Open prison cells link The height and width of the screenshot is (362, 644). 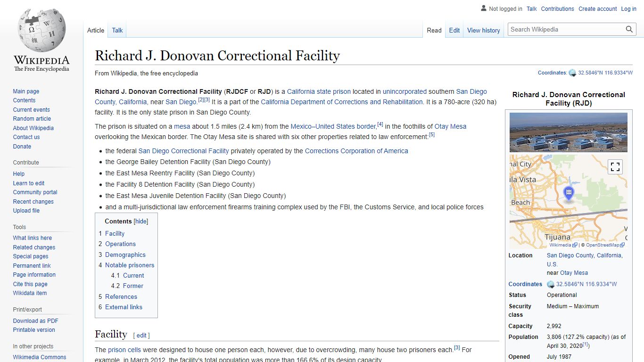124,350
